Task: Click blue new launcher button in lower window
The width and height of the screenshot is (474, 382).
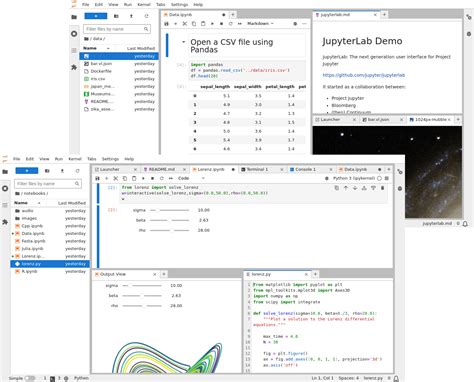Action: pos(27,171)
